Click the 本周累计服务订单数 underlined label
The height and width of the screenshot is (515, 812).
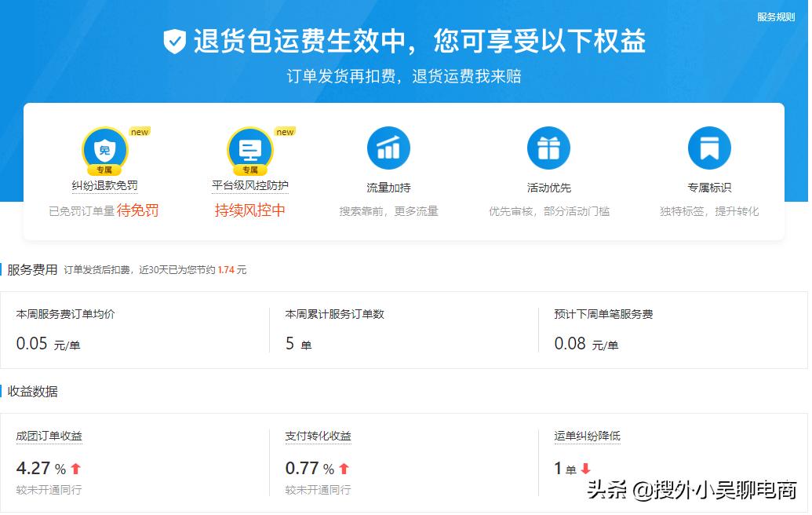[x=333, y=313]
